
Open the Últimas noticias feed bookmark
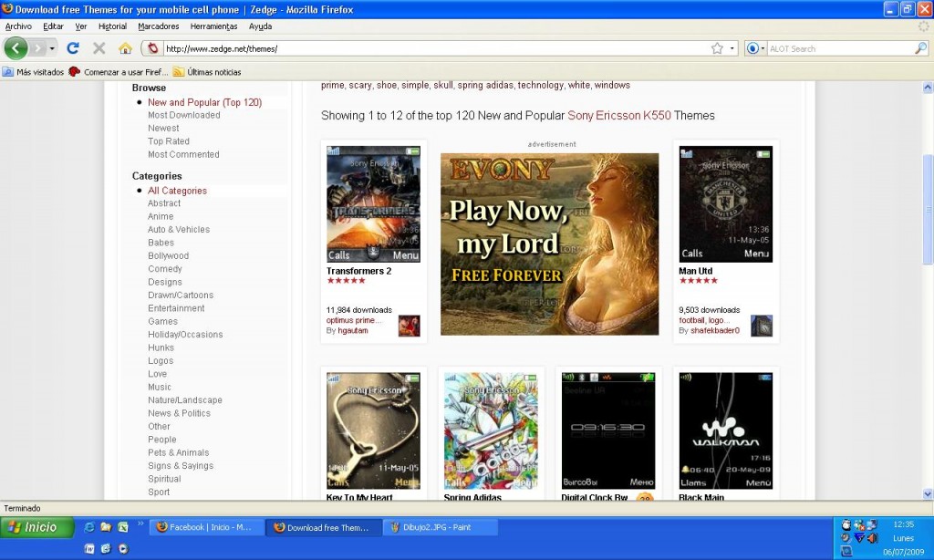coord(207,72)
